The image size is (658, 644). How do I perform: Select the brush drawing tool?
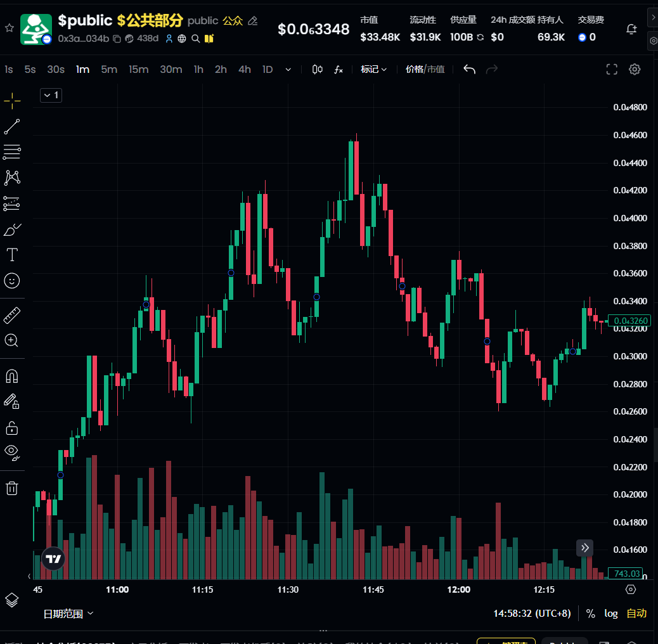12,230
